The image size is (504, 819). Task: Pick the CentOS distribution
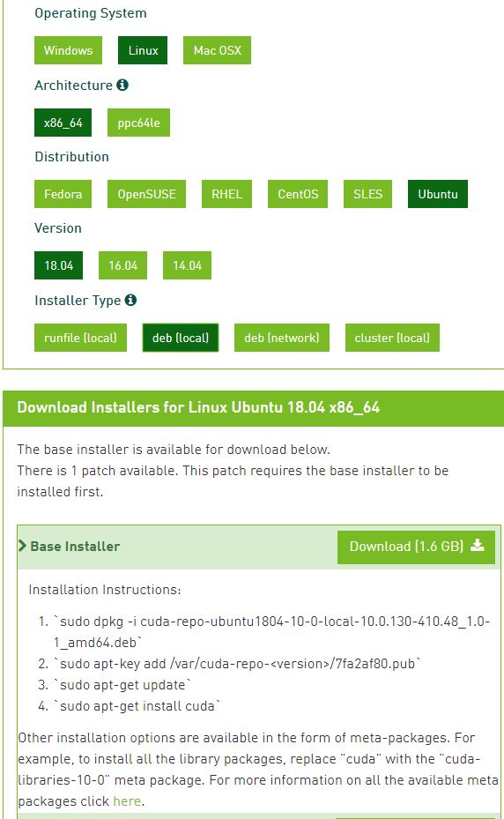[x=298, y=194]
